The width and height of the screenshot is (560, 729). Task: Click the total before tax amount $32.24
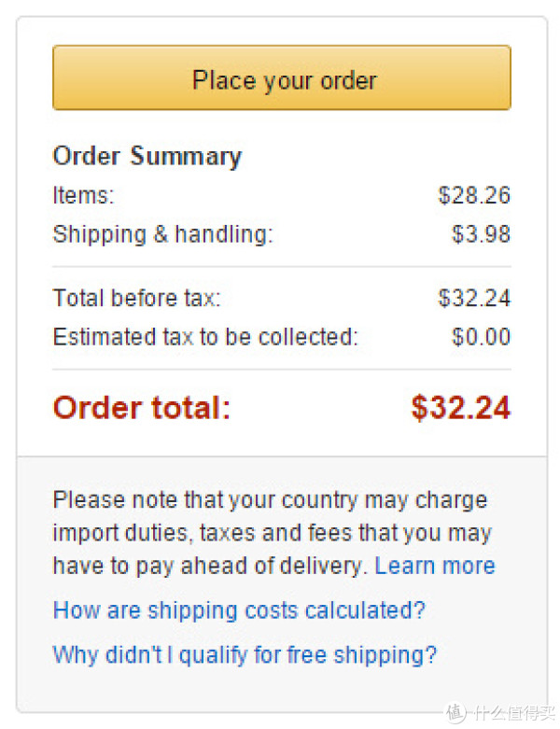474,298
